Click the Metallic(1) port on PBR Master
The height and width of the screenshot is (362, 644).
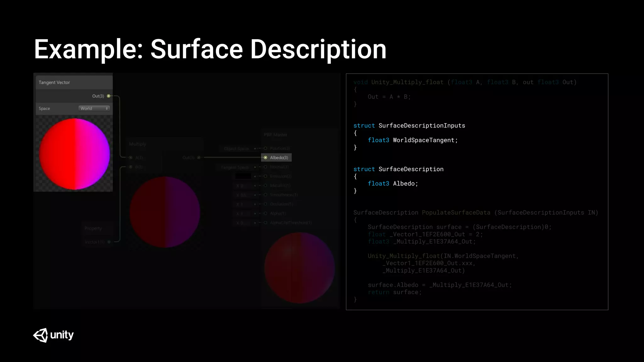coord(265,186)
